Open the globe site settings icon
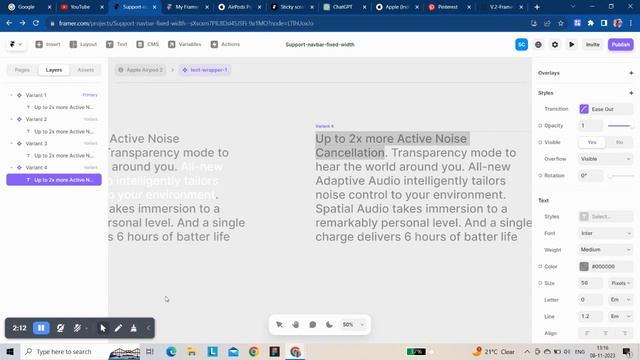Screen dimensions: 640x360 [538, 44]
